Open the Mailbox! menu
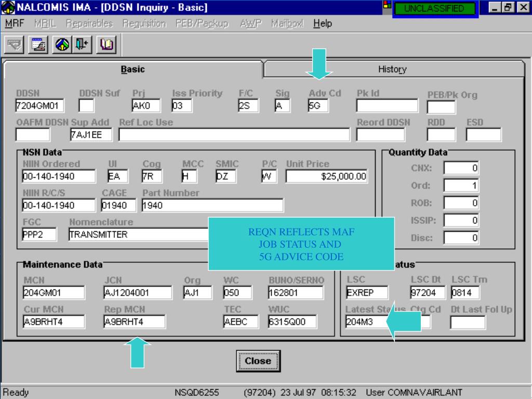Screen dimensions: 532x399 click(287, 23)
